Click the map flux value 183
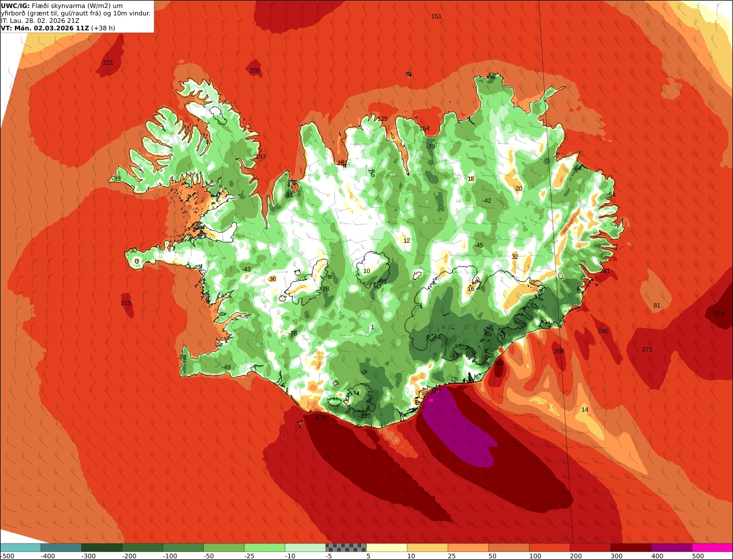Viewport: 733px width, 560px height. click(x=261, y=156)
